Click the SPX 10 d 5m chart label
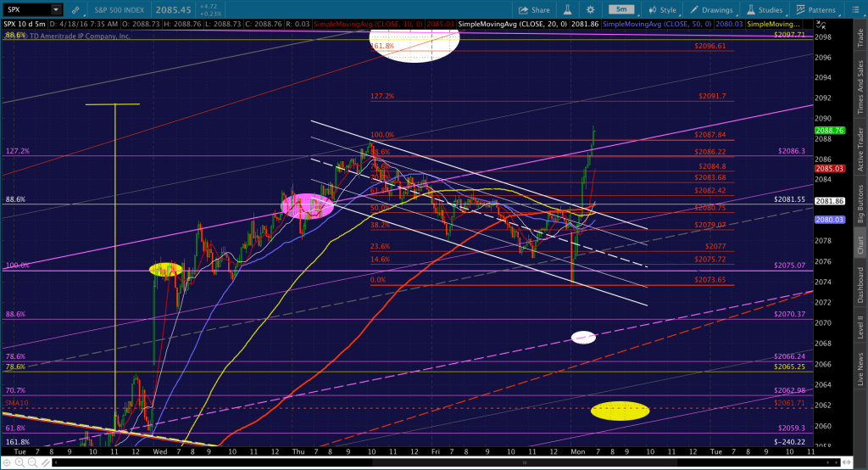868x470 pixels. tap(25, 25)
